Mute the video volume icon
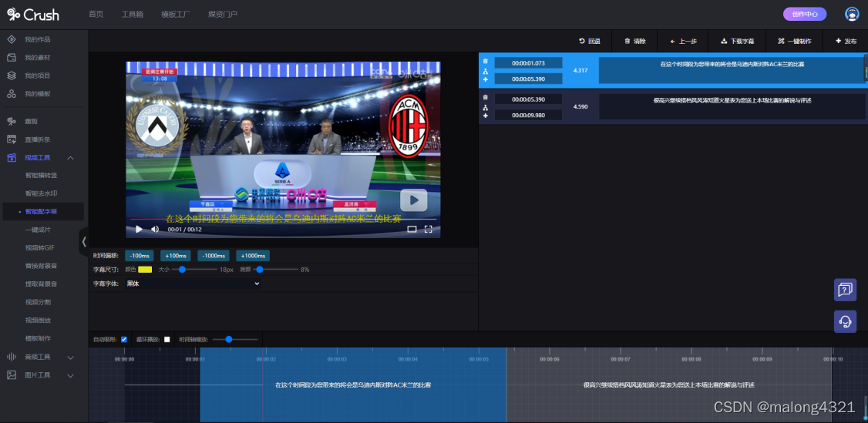 click(155, 229)
